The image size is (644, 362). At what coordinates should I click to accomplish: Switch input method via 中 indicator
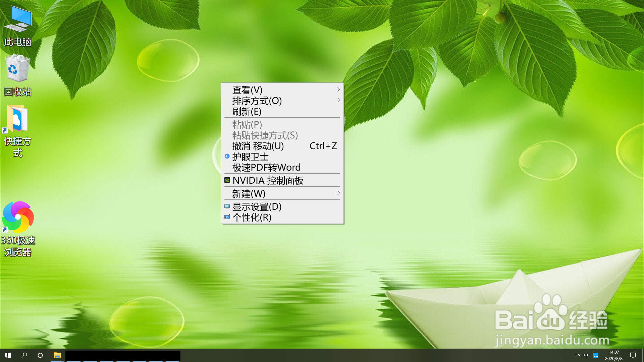coord(586,355)
